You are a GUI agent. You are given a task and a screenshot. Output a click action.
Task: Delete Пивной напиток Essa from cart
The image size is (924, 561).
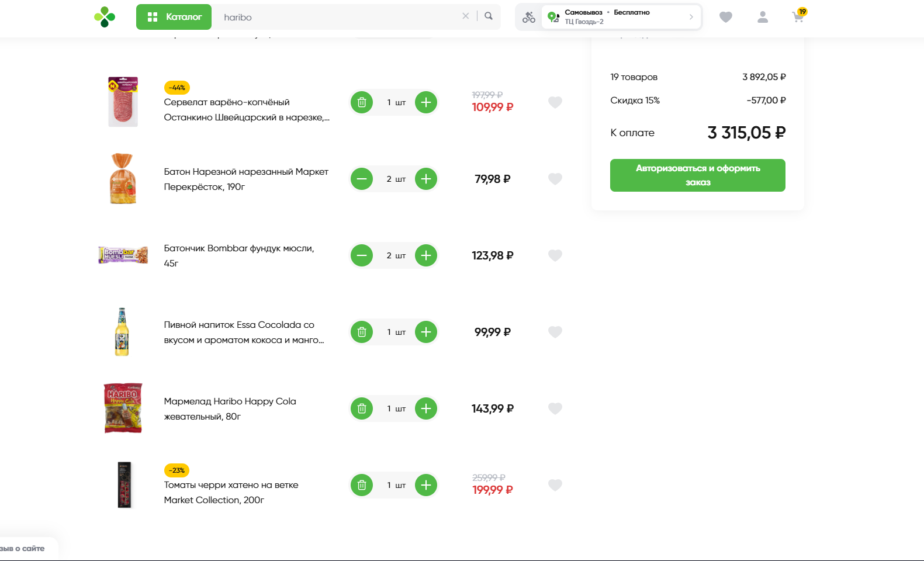click(362, 332)
